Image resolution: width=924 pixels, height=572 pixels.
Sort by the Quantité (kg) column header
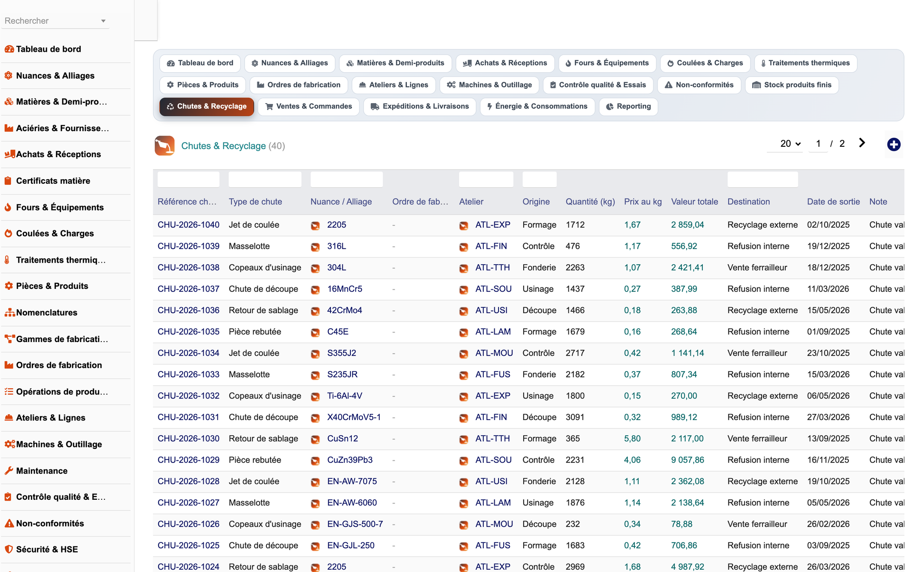click(590, 201)
